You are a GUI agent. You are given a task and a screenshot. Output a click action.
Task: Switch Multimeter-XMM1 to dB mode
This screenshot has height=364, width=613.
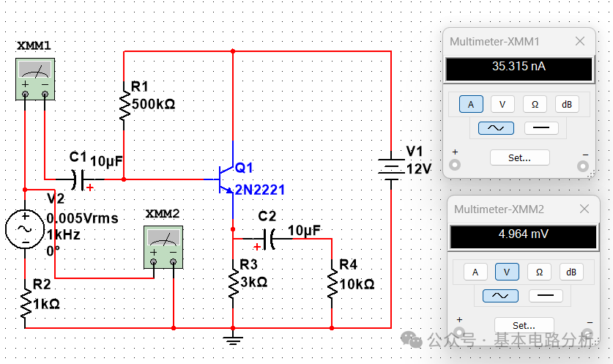[x=567, y=105]
